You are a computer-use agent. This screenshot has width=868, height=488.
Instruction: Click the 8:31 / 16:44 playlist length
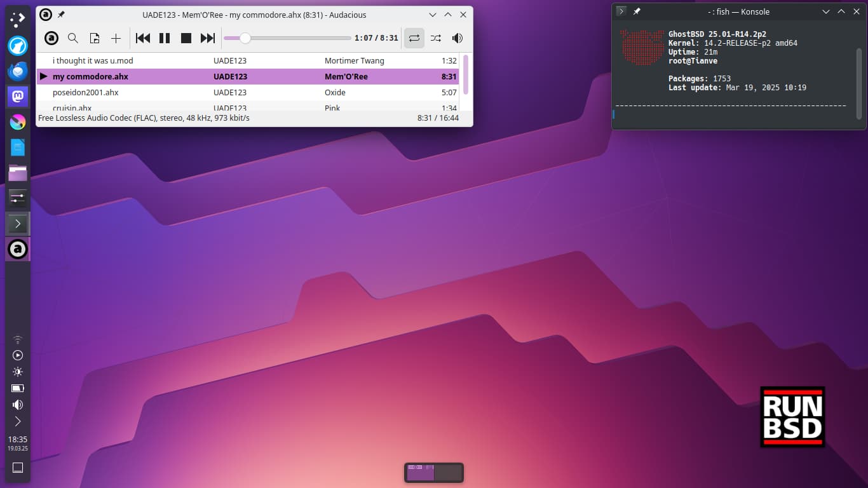(x=438, y=118)
